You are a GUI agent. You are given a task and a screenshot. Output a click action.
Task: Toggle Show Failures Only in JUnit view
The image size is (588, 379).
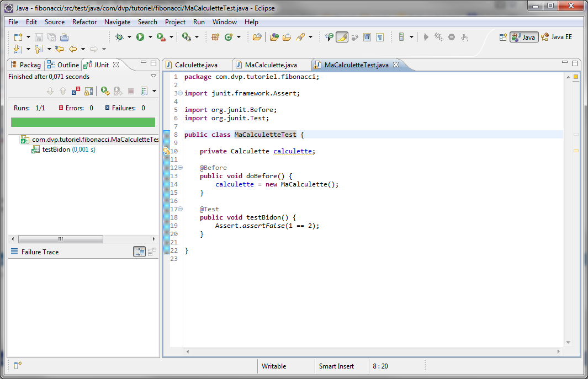tap(76, 91)
